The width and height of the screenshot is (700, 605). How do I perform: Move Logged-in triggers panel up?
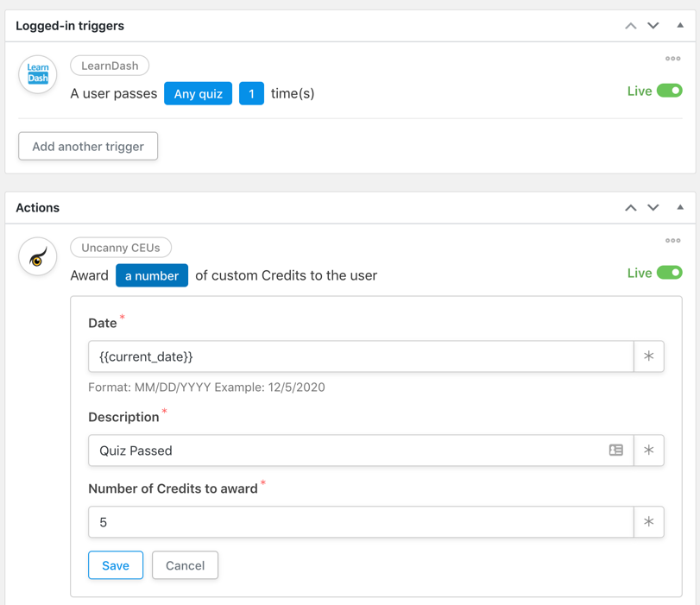[x=631, y=26]
